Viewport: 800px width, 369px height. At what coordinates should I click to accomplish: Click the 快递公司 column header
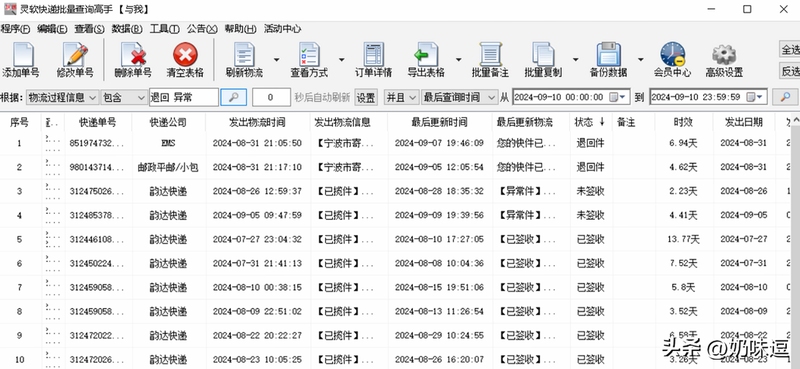point(168,122)
